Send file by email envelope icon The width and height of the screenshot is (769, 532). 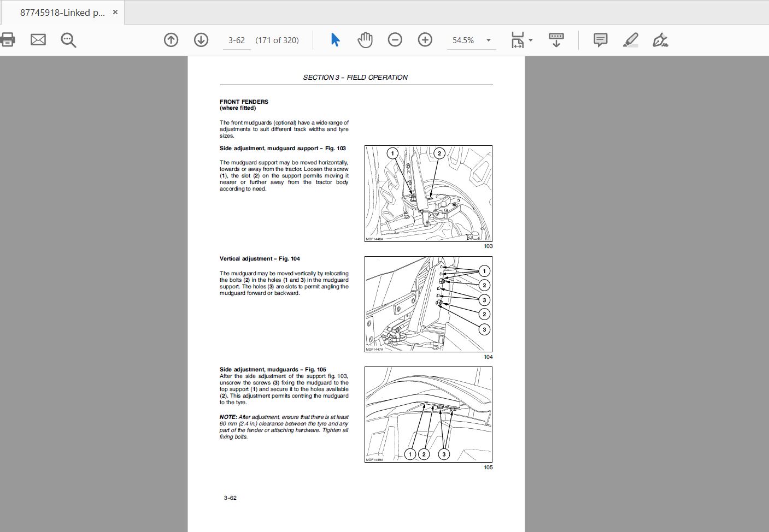[38, 40]
